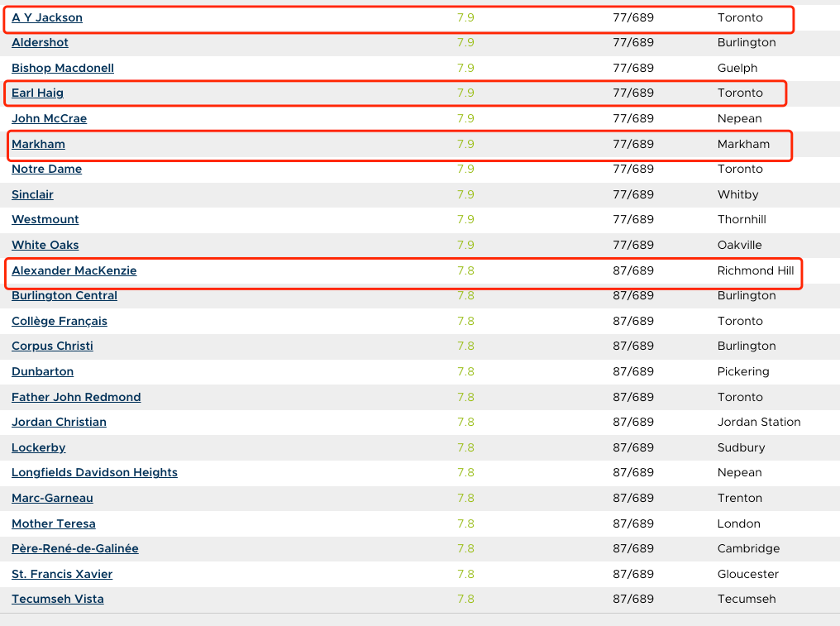
Task: Open the Aldershot school link
Action: (x=41, y=42)
